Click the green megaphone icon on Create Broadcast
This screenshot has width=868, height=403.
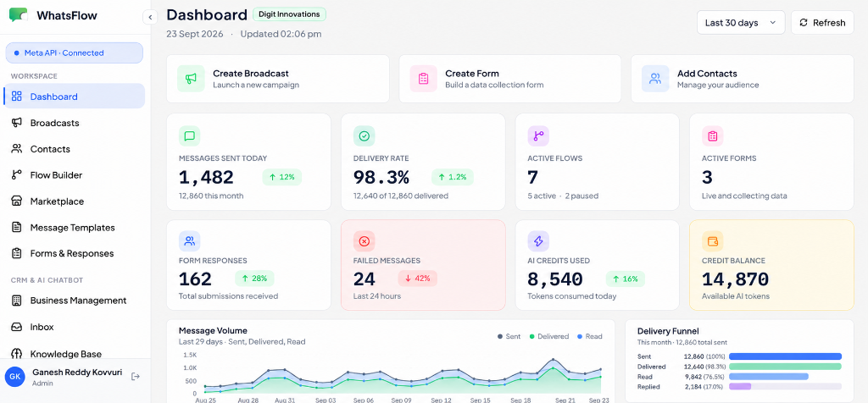tap(191, 79)
